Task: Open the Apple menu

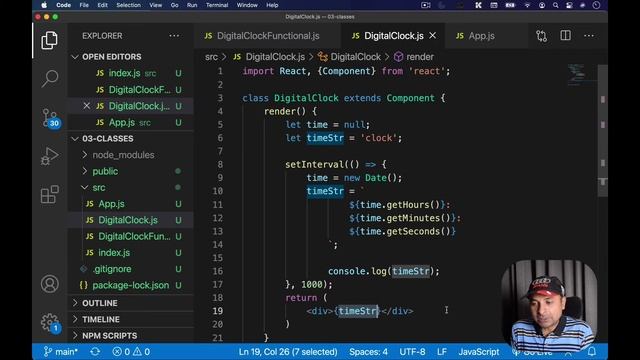Action: pos(44,5)
